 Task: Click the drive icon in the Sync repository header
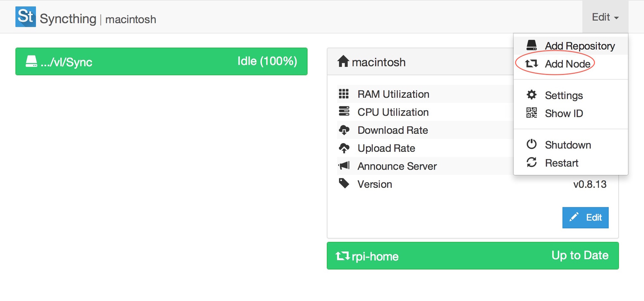coord(32,61)
